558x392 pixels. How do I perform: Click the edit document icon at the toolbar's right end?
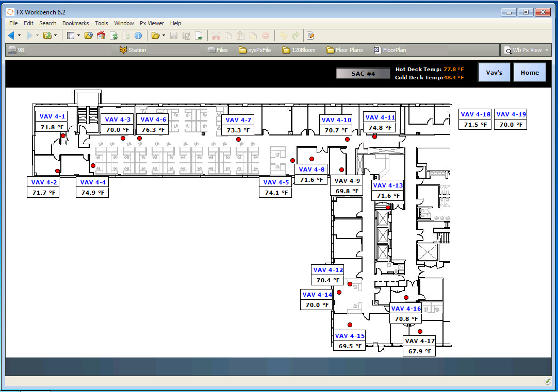coord(310,36)
